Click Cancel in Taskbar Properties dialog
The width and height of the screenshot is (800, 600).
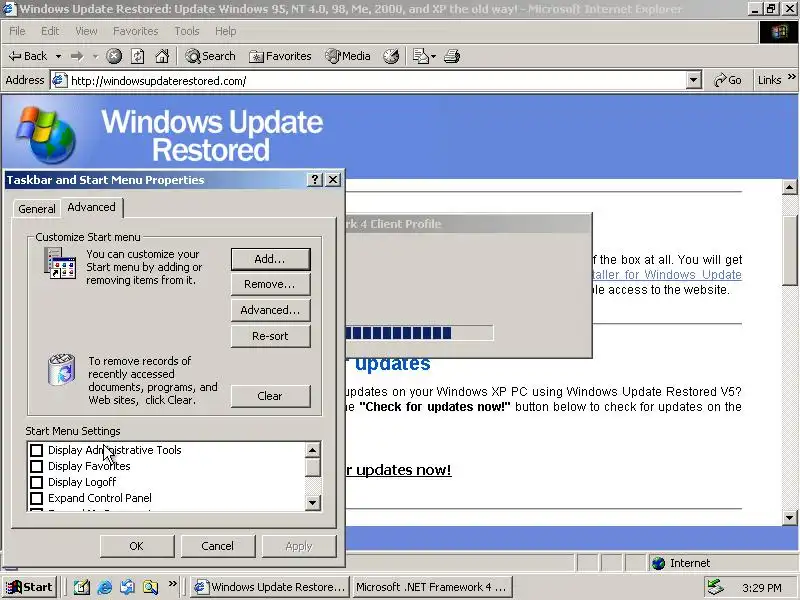217,546
